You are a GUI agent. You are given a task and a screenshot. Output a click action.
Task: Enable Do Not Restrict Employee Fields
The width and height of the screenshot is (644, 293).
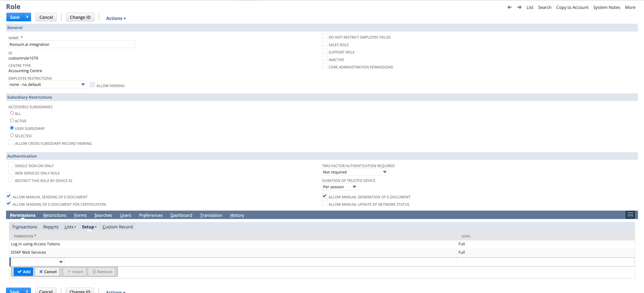[325, 36]
